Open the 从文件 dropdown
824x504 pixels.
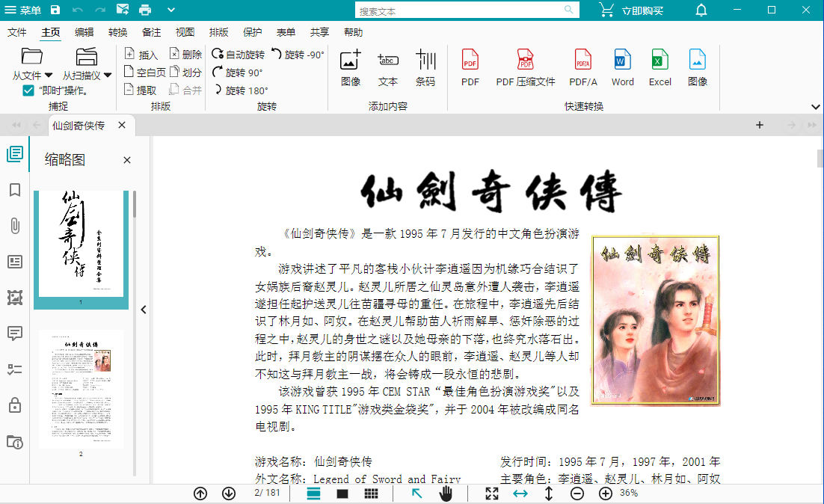click(x=32, y=64)
